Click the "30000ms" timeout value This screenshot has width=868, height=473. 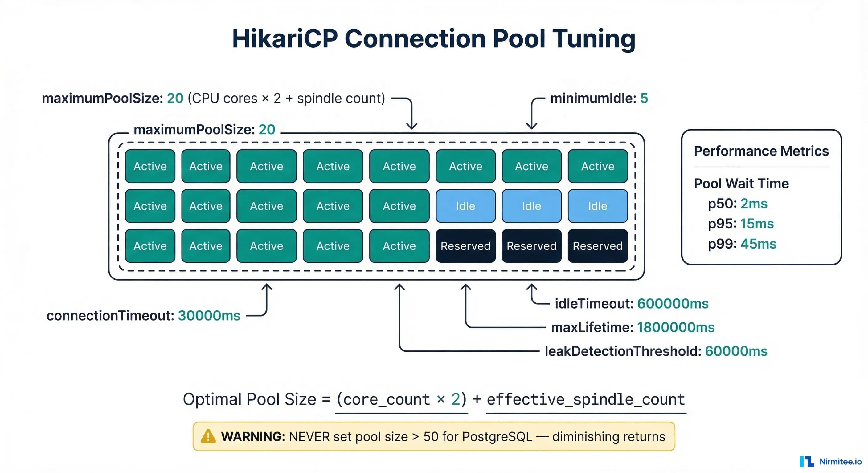[x=209, y=315]
